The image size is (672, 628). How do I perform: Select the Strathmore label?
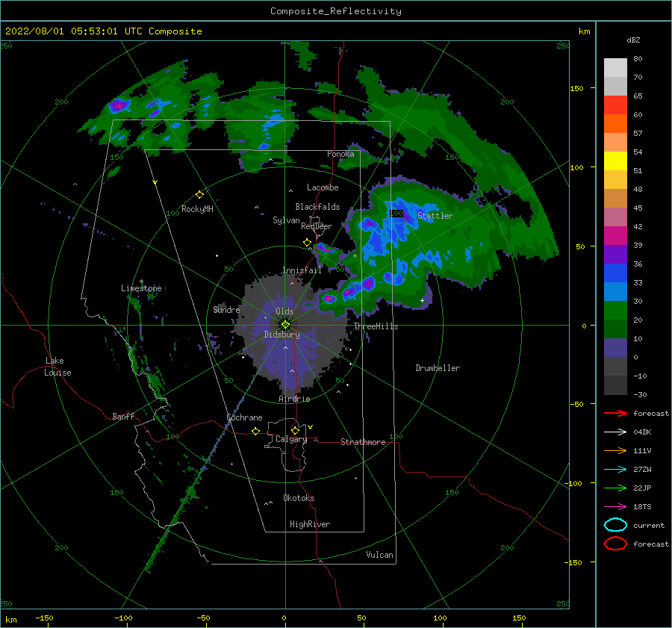coord(363,442)
